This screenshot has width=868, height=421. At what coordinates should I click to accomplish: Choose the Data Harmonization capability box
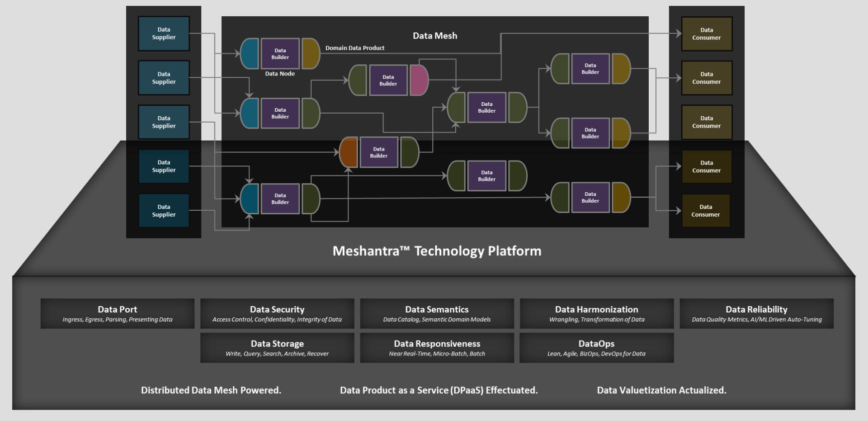pyautogui.click(x=597, y=313)
